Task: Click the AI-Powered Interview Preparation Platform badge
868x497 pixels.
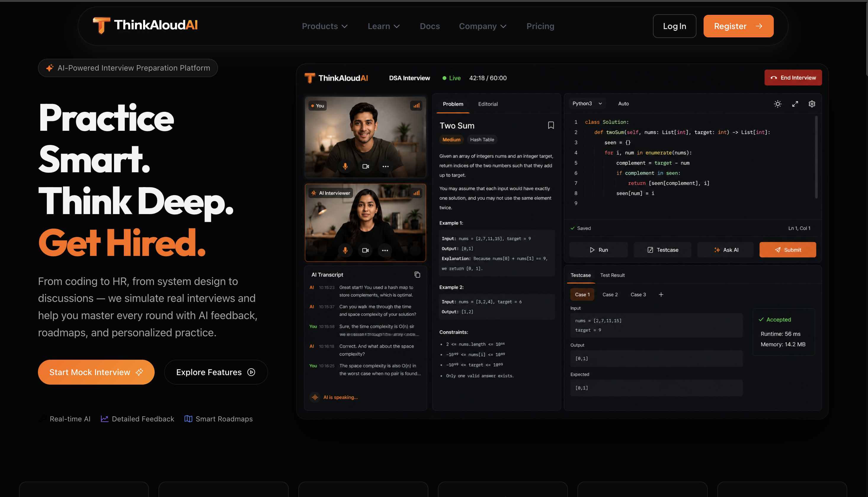Action: coord(127,68)
